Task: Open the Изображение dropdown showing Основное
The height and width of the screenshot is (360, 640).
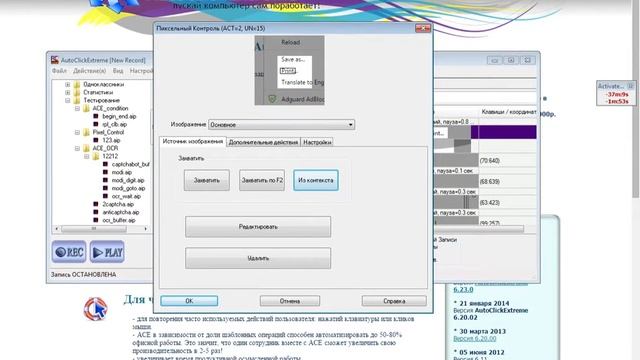Action: tap(281, 124)
